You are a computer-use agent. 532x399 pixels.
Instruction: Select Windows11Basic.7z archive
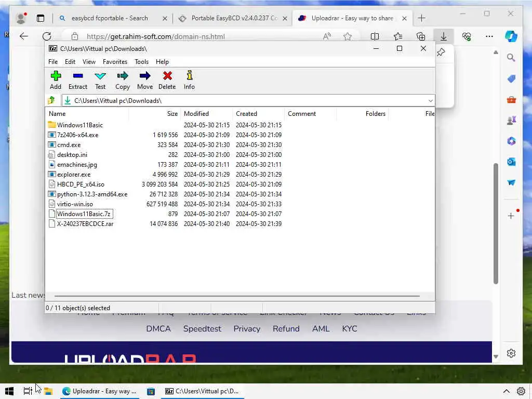coord(240,214)
